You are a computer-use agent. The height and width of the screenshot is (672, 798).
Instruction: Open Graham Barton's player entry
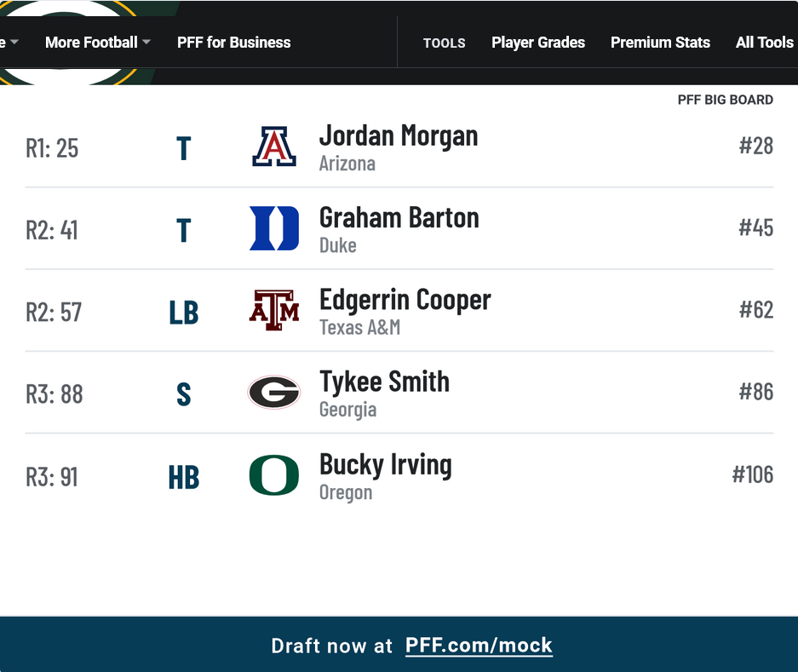(399, 218)
